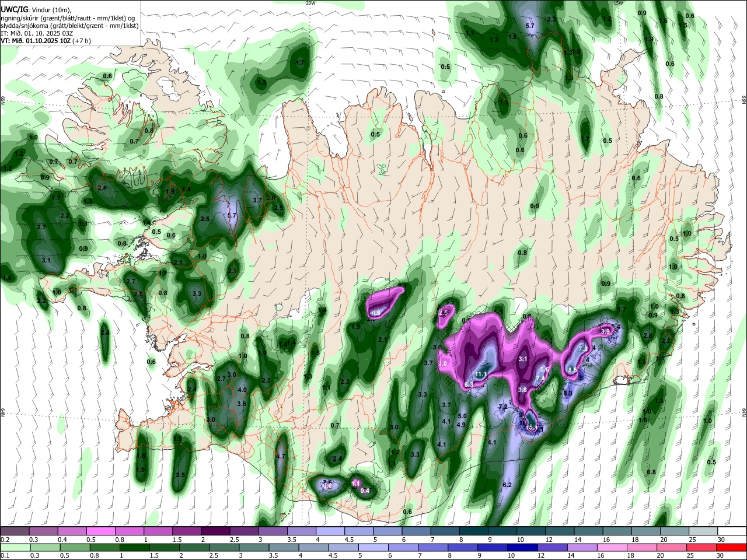
Task: Pick the light pink 16–18 swatch, lower legend
Action: pyautogui.click(x=613, y=547)
